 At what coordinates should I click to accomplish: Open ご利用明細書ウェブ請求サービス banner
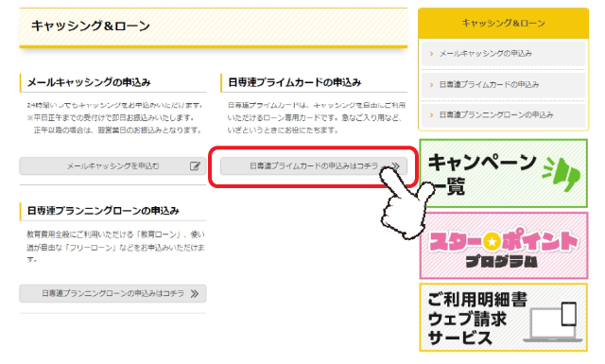click(504, 318)
